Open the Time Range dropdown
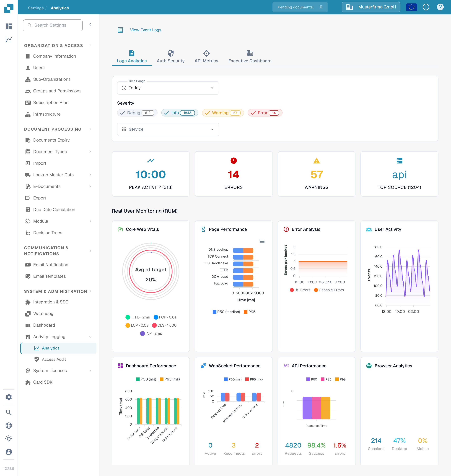Viewport: 451px width, 476px height. click(x=168, y=88)
